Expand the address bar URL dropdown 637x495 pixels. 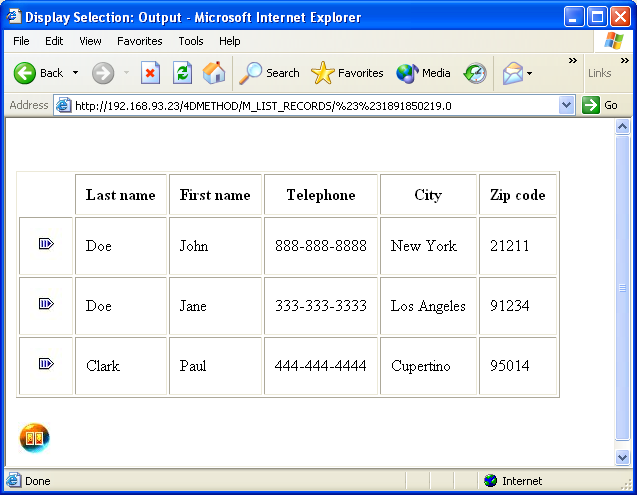click(567, 105)
